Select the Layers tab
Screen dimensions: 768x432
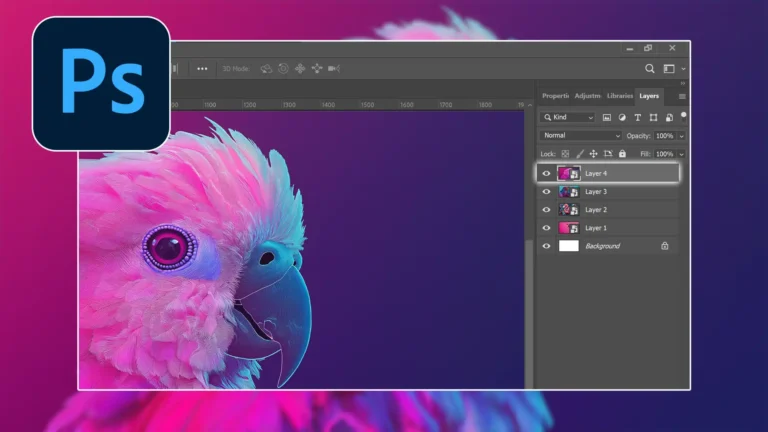[649, 96]
